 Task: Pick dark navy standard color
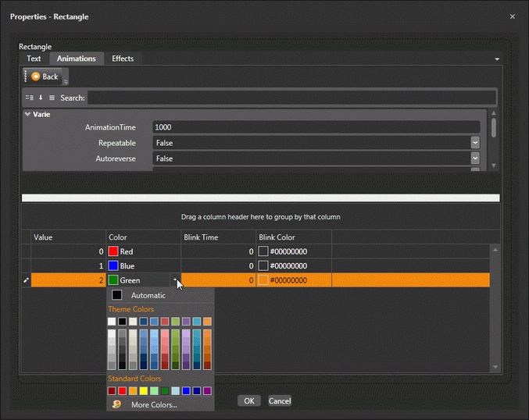(197, 390)
